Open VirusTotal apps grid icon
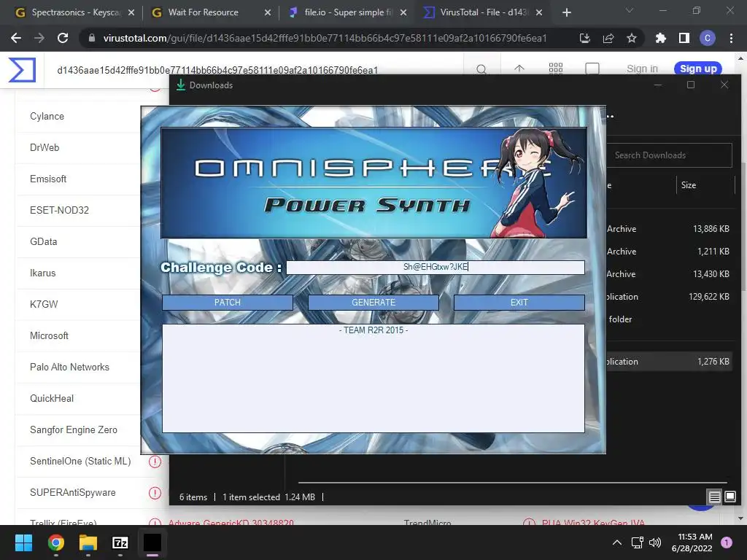Image resolution: width=747 pixels, height=560 pixels. point(555,69)
